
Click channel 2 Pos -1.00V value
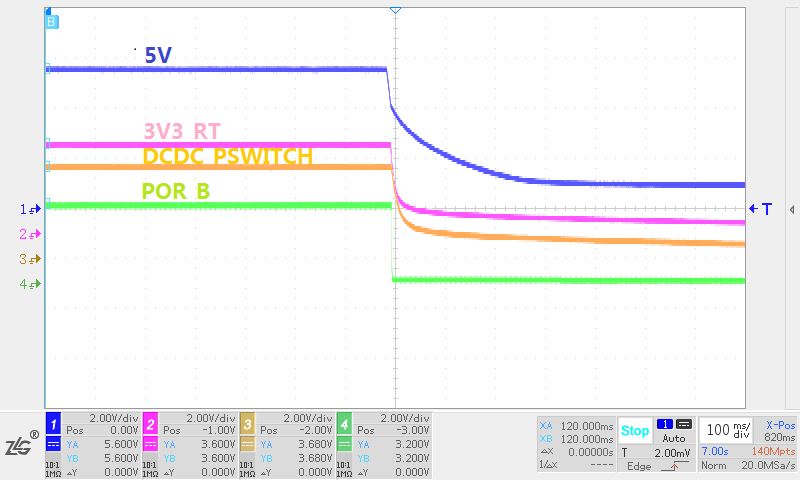coord(219,431)
